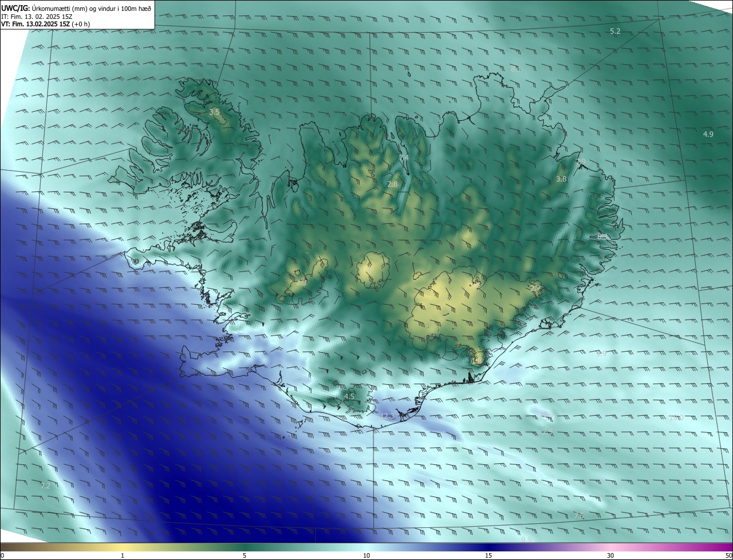Screen dimensions: 733x560
Task: Click the 'UWC/IG: Úrkomumætti (mm)' title line
Action: [x=76, y=7]
